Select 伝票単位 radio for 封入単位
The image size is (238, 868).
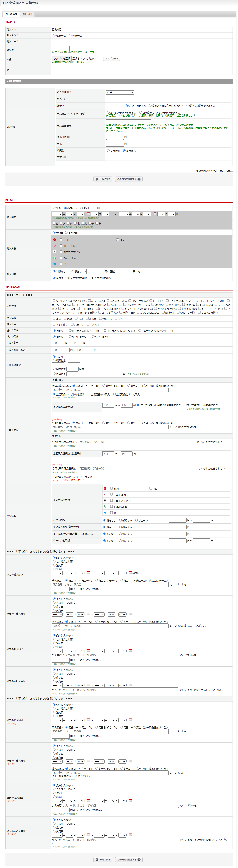[x=54, y=35]
